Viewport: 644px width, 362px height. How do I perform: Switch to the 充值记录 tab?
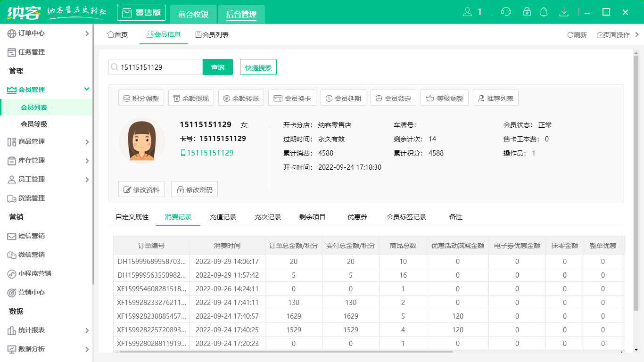click(223, 217)
